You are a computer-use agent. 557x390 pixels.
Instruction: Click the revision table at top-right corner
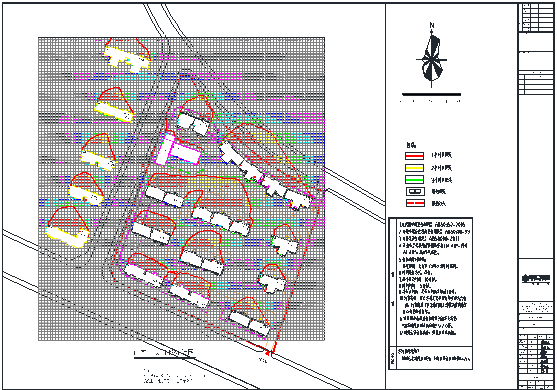536,17
